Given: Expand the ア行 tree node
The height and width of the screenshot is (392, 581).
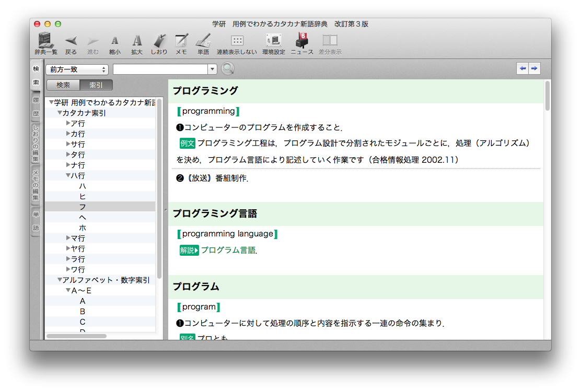Looking at the screenshot, I should click(68, 124).
